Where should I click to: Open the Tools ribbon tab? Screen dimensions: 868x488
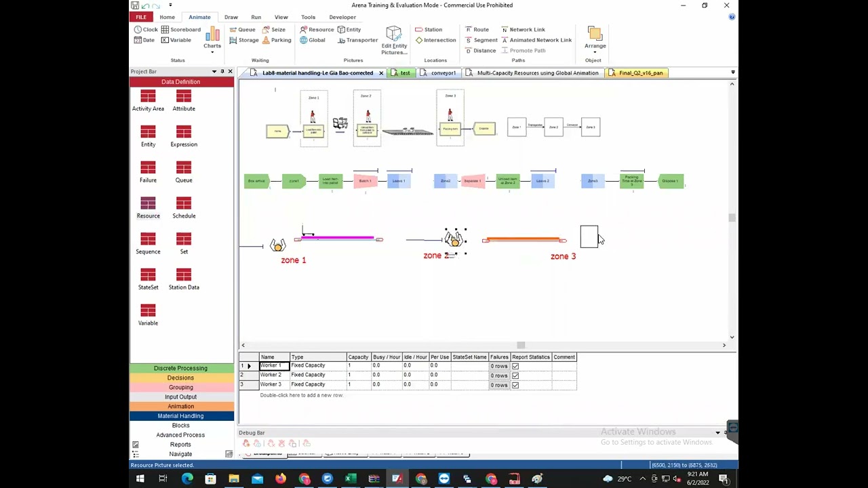[x=308, y=17]
